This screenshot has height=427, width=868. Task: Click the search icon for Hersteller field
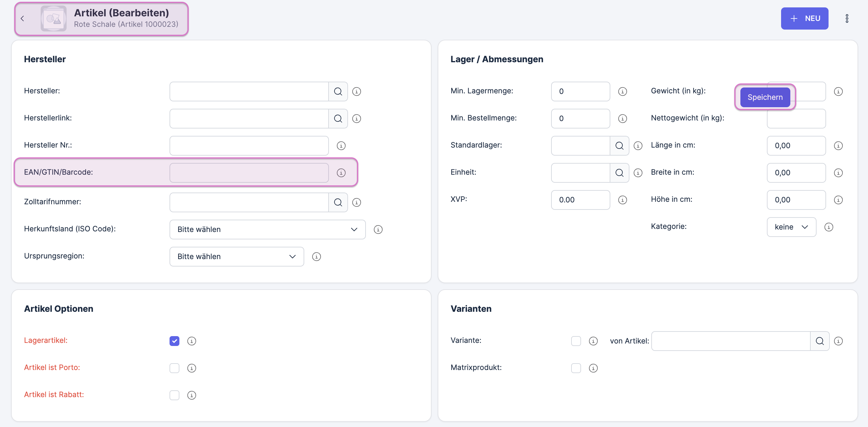(x=338, y=91)
